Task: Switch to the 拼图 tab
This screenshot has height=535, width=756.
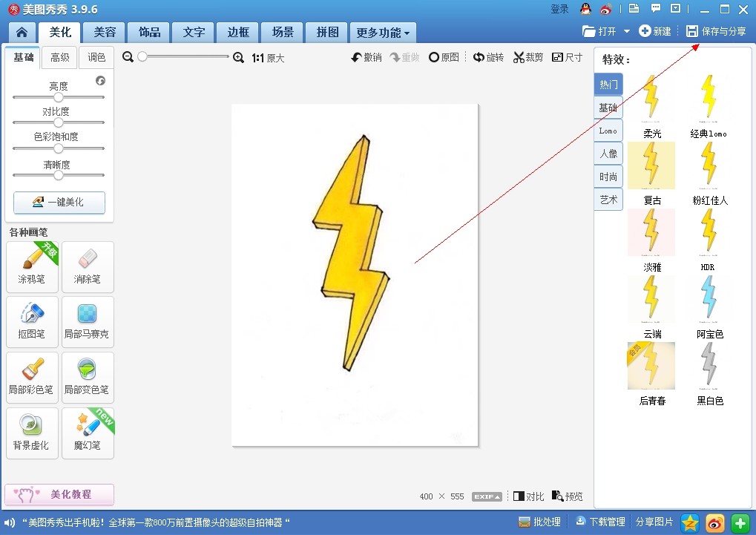Action: (x=327, y=33)
